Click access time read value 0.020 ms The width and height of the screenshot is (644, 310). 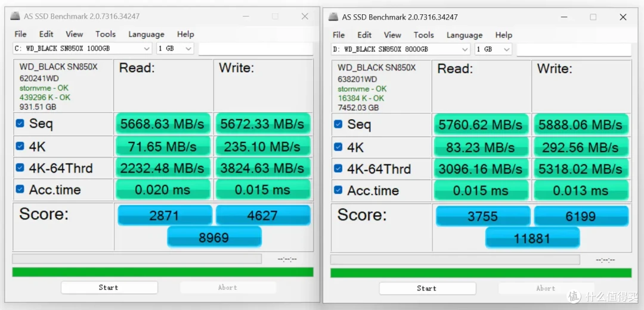[x=163, y=190]
